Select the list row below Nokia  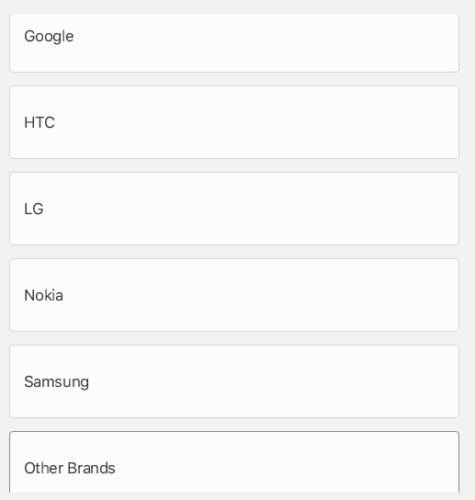pos(234,381)
